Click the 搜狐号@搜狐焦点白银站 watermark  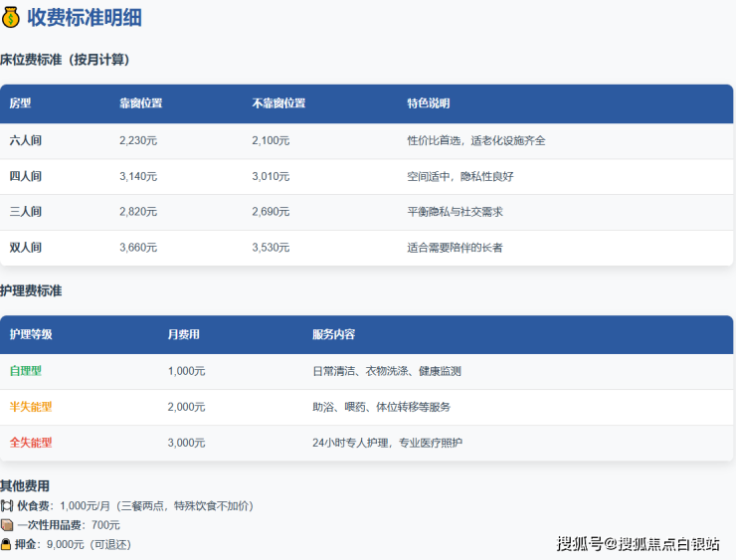point(638,544)
